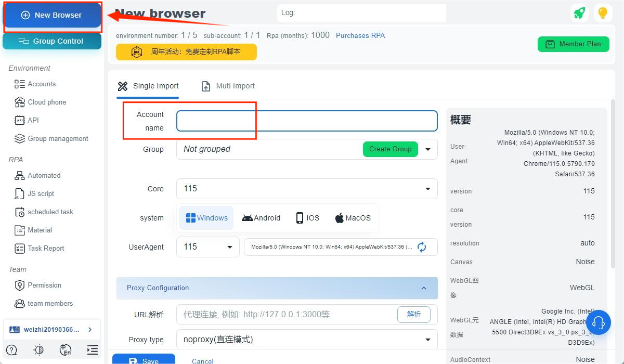Switch to the Single Import tab
The width and height of the screenshot is (624, 364).
point(148,86)
